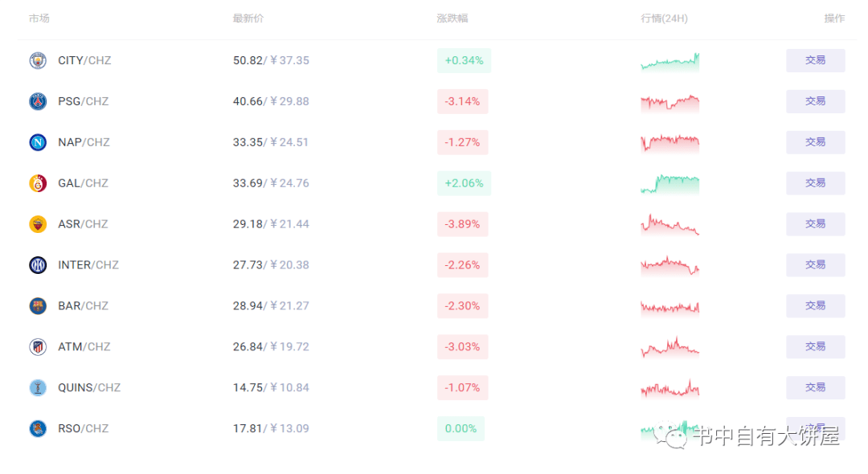Click the Inter Milan INTER icon

click(38, 265)
